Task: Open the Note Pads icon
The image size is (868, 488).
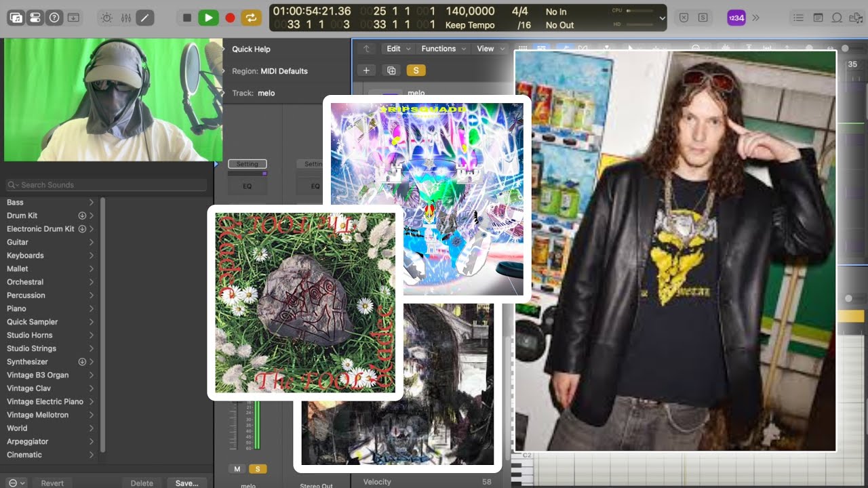Action: 818,18
